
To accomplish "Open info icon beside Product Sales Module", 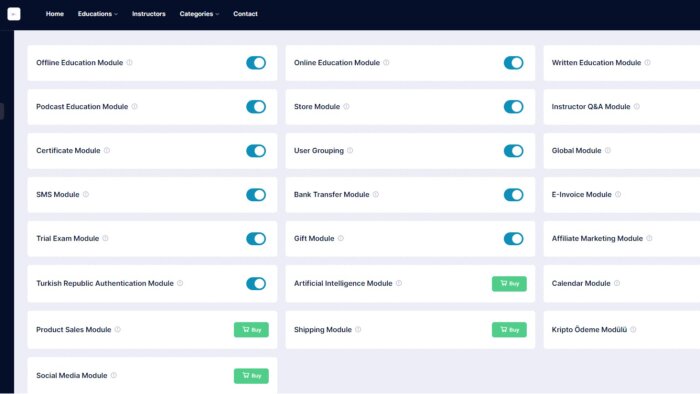I will click(117, 329).
